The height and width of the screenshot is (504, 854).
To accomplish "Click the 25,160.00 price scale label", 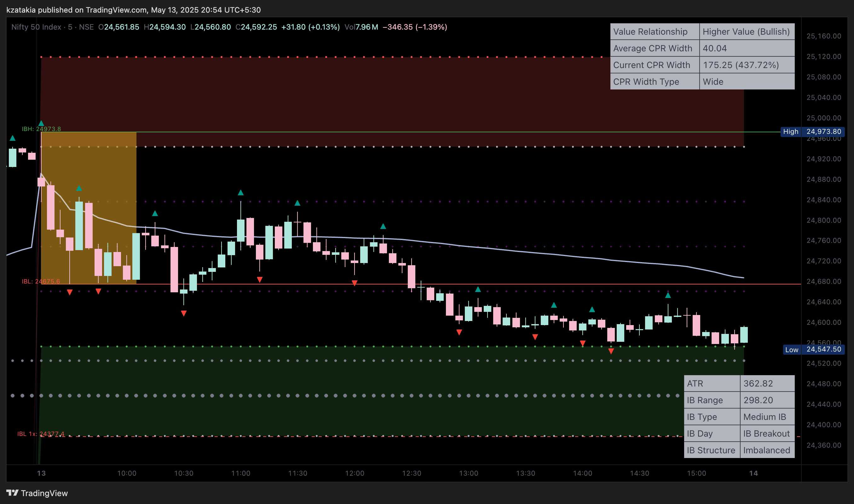I will (824, 36).
